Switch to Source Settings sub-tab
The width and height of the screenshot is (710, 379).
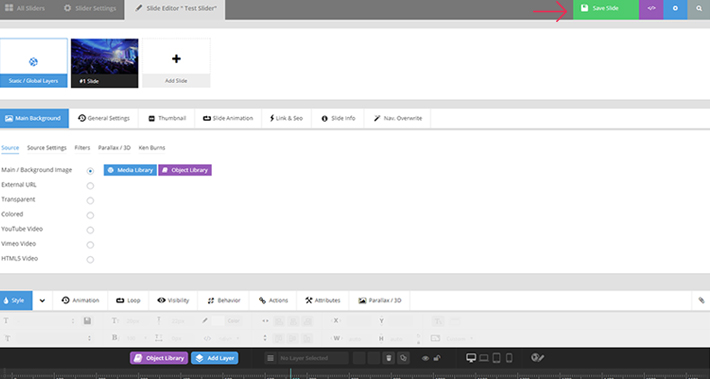point(47,148)
